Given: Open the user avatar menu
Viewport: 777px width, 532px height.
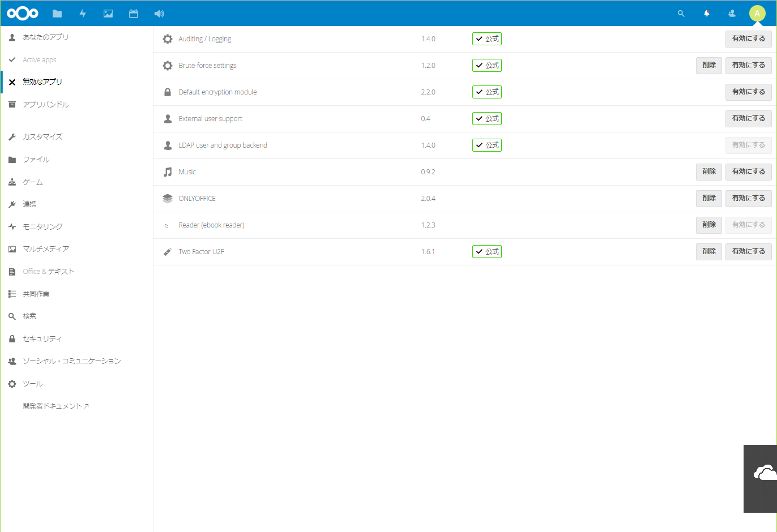Looking at the screenshot, I should pyautogui.click(x=757, y=14).
